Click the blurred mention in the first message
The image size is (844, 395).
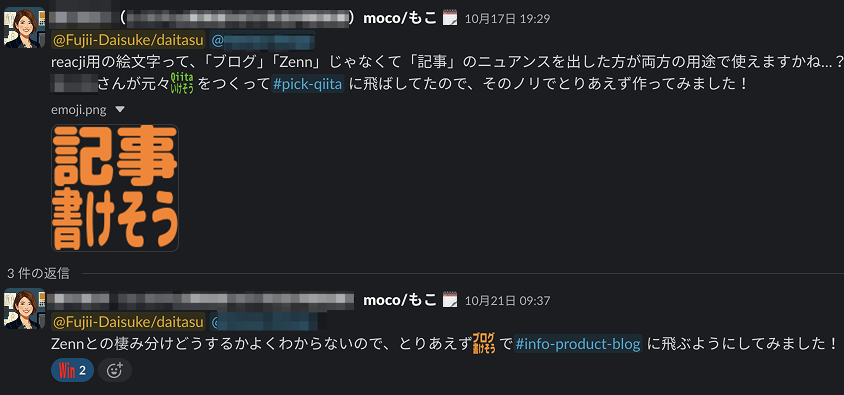[x=262, y=40]
